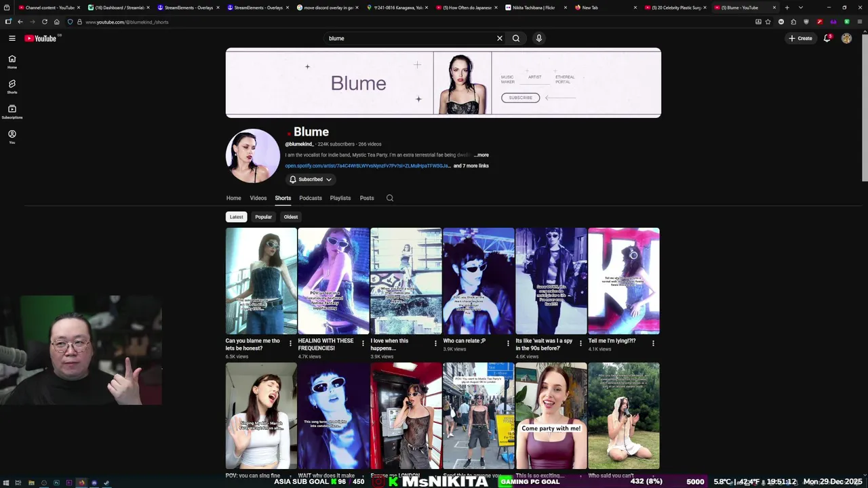Switch to the channel Home tab
868x488 pixels.
[234, 198]
